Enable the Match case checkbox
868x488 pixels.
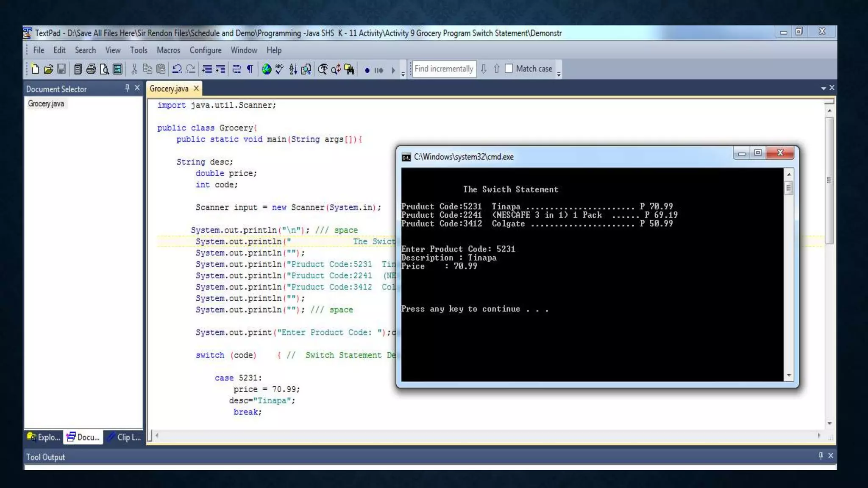point(509,69)
